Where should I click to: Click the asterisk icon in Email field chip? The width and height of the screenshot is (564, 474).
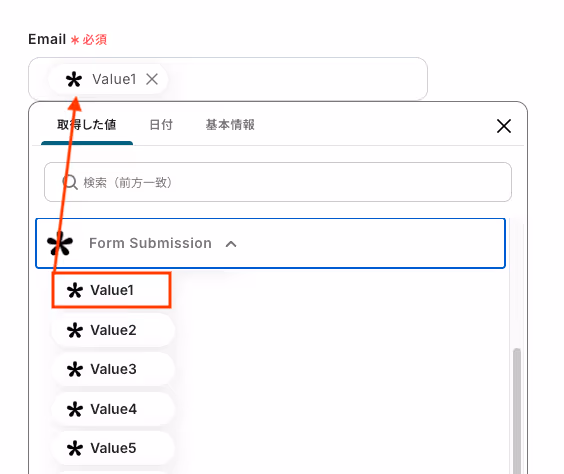(x=74, y=79)
